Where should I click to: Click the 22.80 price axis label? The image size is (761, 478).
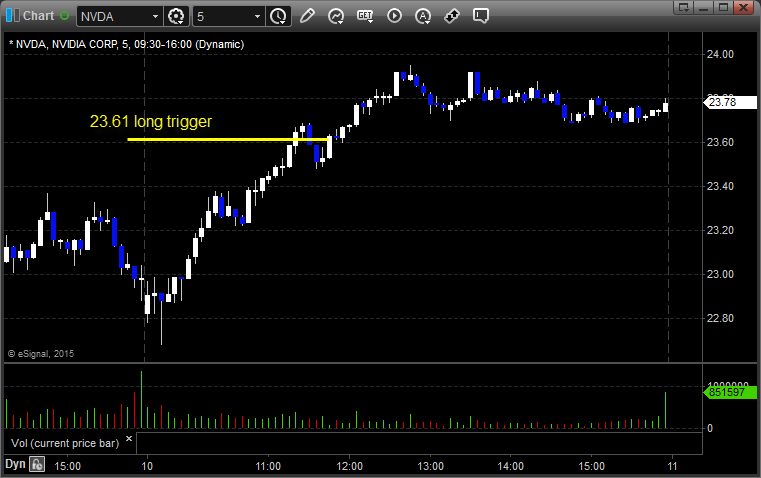point(720,318)
